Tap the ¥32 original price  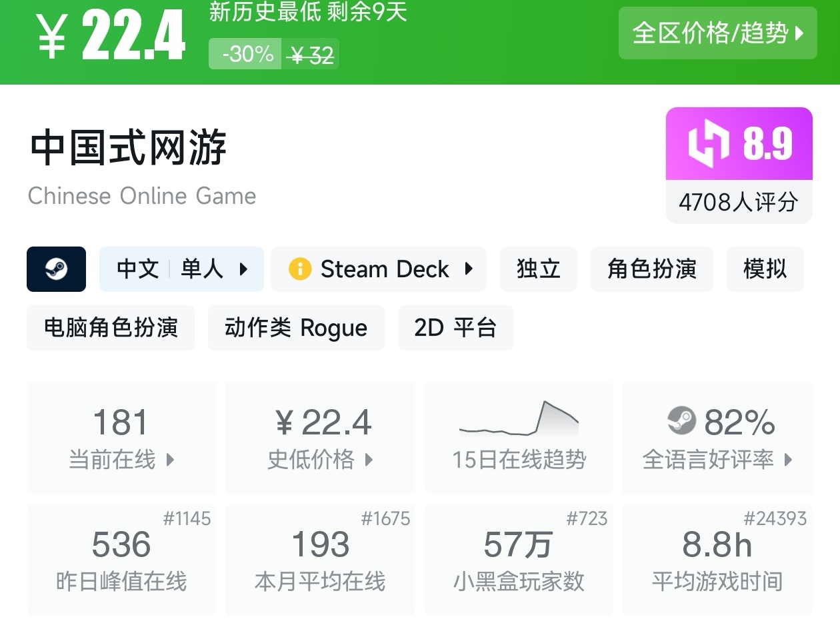pos(311,55)
